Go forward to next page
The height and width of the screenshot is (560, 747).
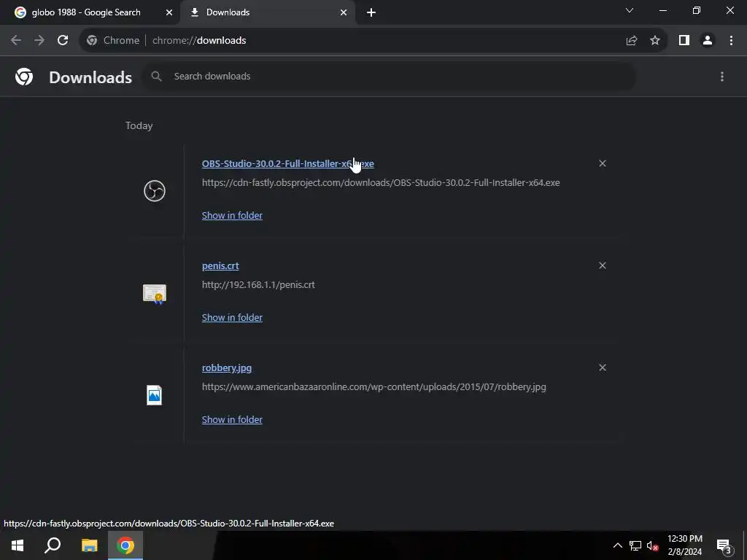pos(39,41)
